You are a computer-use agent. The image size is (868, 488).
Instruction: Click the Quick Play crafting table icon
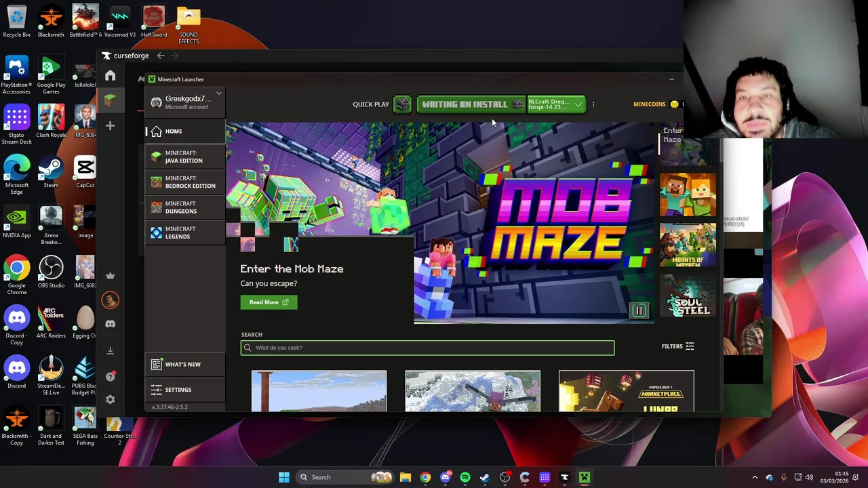(x=403, y=104)
